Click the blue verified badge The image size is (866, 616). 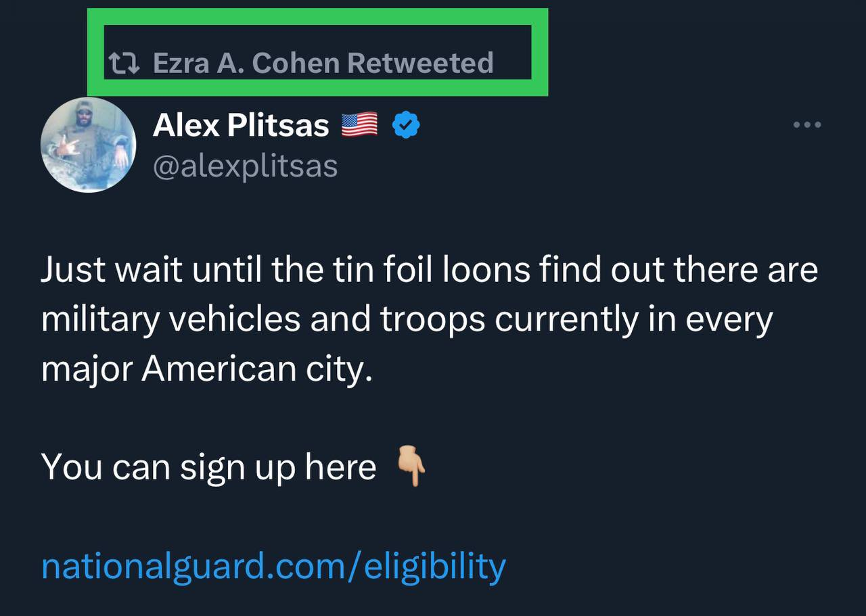[x=406, y=125]
